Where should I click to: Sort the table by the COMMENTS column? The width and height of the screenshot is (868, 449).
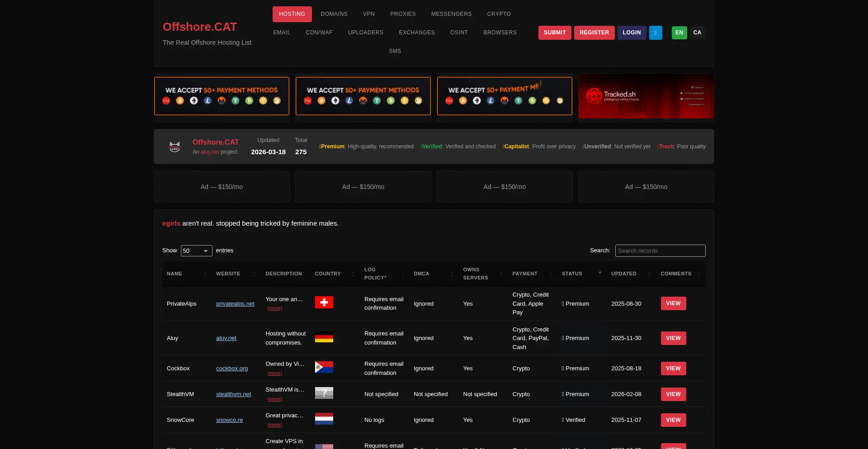tap(680, 274)
